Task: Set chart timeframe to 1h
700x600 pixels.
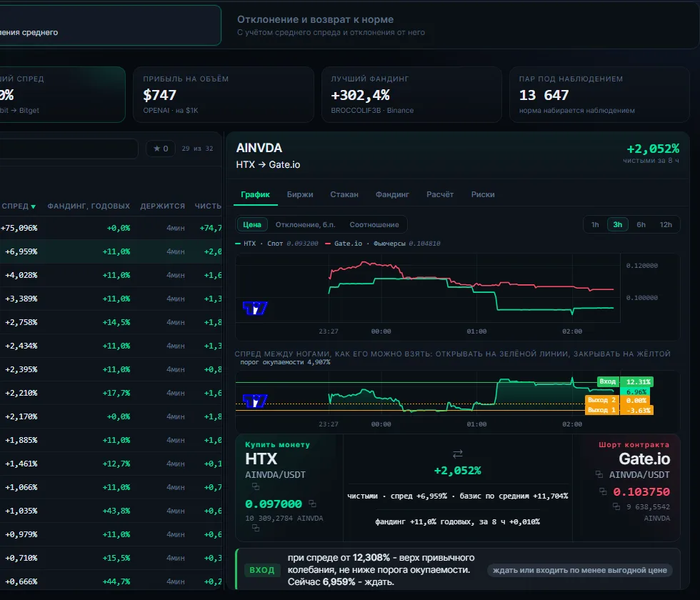Action: (x=595, y=224)
